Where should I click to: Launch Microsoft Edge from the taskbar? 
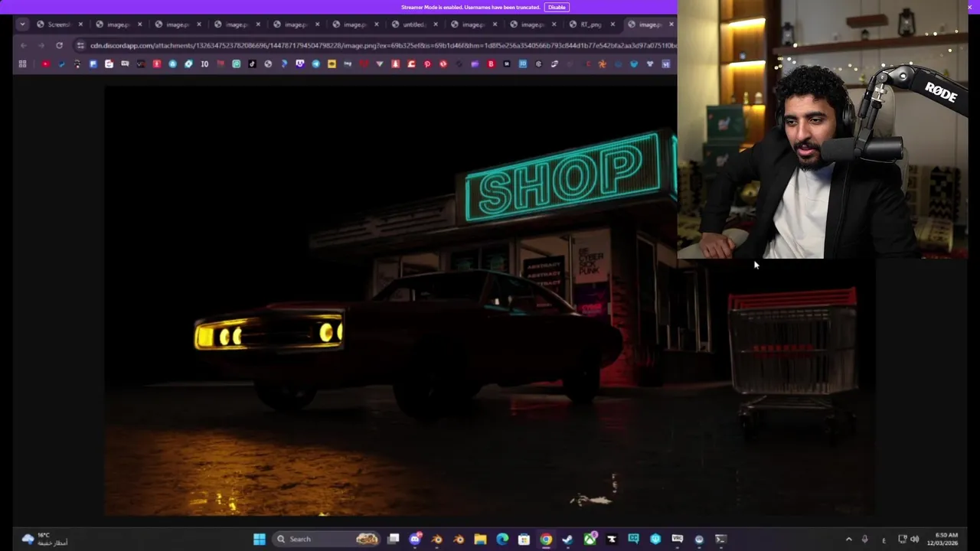[x=502, y=539]
